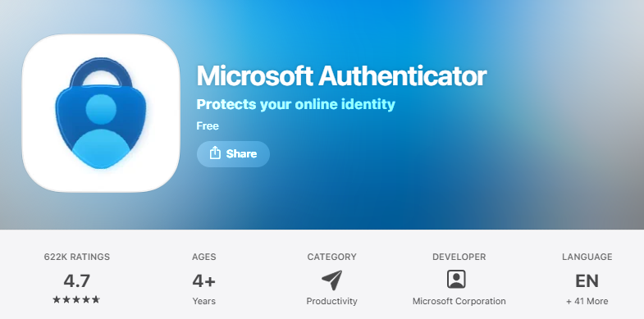
Task: Select the Productivity category text
Action: (x=332, y=301)
